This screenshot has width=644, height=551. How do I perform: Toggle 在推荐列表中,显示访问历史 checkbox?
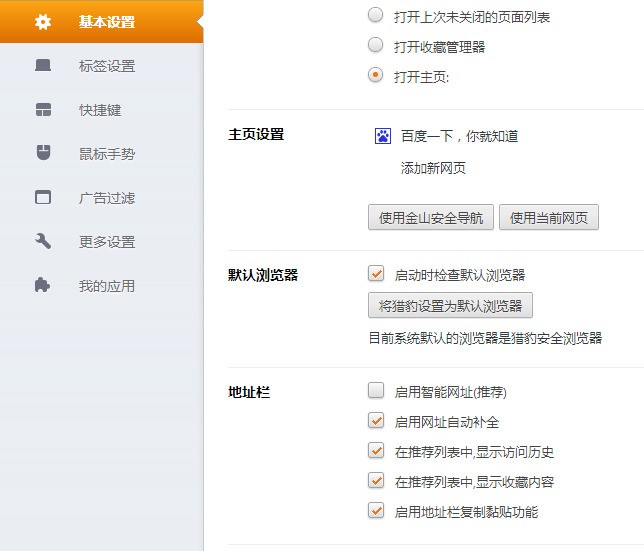(376, 450)
